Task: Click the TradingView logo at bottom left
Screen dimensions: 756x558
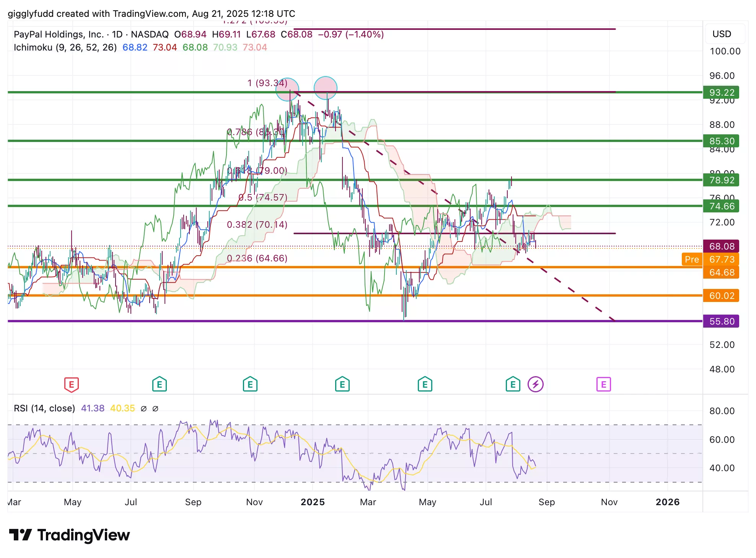Action: (69, 535)
